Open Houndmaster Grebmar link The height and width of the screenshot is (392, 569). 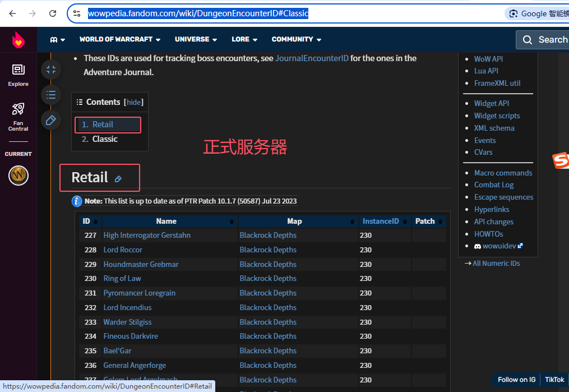141,264
